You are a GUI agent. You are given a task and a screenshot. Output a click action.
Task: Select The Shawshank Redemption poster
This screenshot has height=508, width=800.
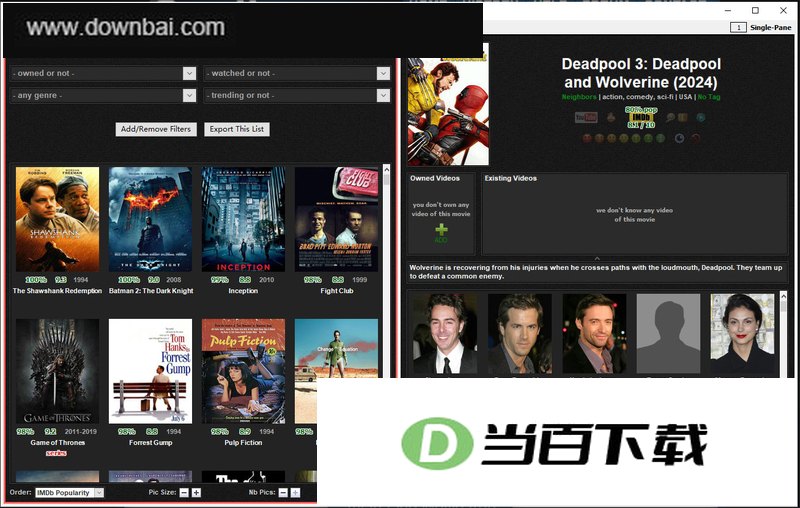coord(58,219)
